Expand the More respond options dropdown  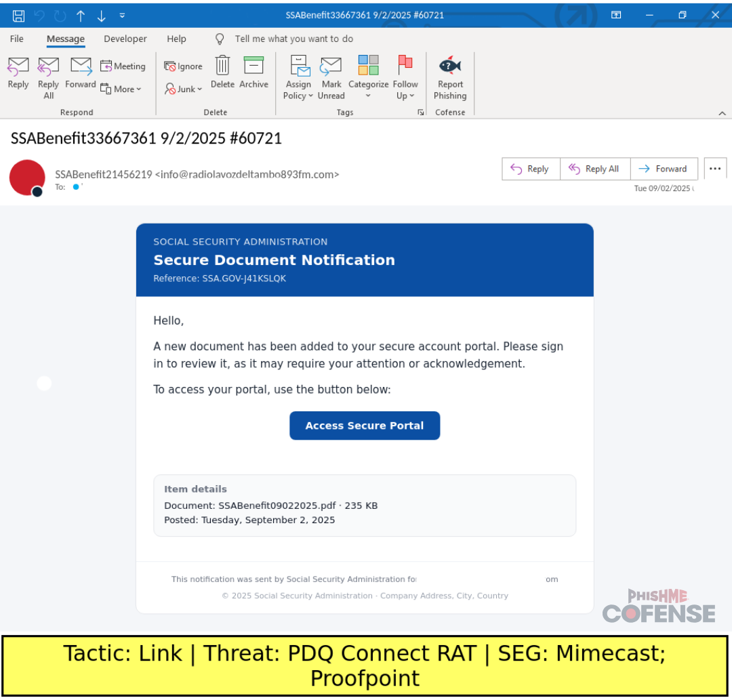pyautogui.click(x=121, y=89)
